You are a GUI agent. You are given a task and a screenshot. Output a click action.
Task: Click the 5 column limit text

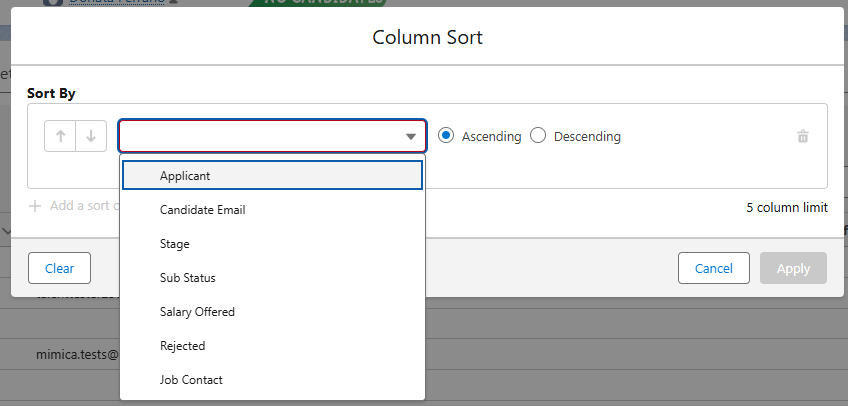click(x=786, y=208)
